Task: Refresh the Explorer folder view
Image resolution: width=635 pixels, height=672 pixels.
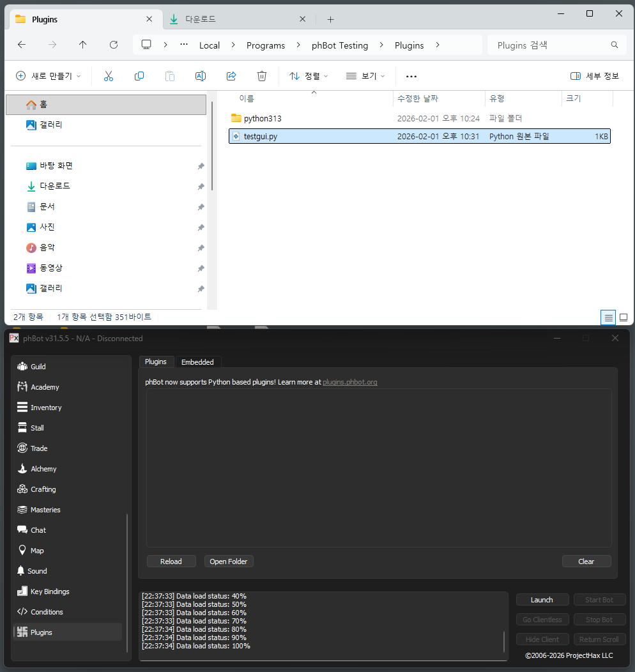Action: [114, 45]
